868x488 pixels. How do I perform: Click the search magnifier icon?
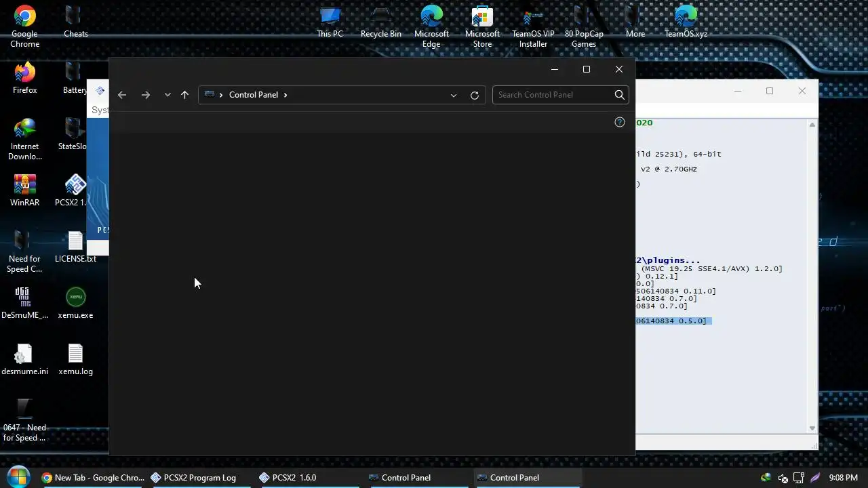point(619,95)
